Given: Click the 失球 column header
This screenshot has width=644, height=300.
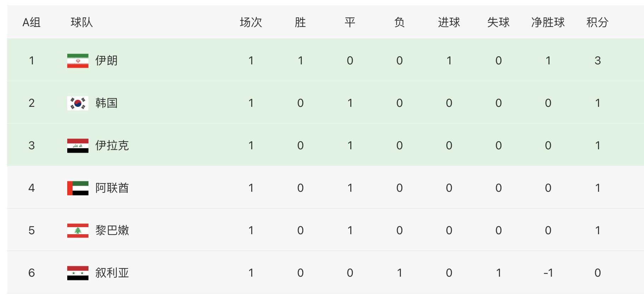Looking at the screenshot, I should point(498,22).
